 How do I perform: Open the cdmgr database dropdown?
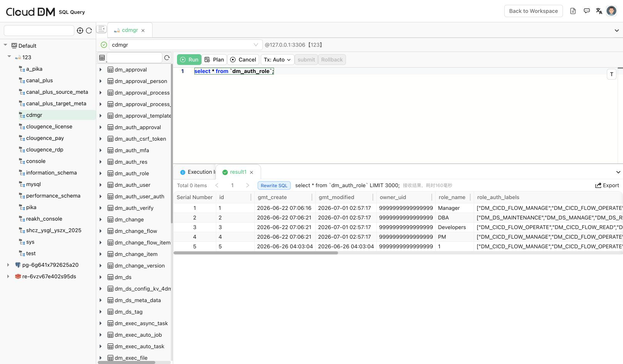tap(185, 45)
